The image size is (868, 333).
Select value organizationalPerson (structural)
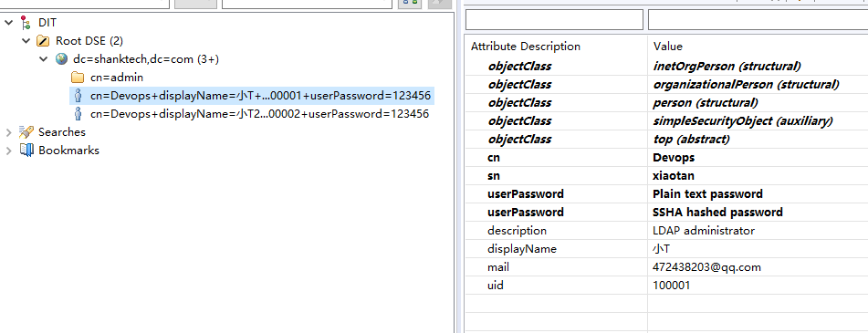point(747,85)
